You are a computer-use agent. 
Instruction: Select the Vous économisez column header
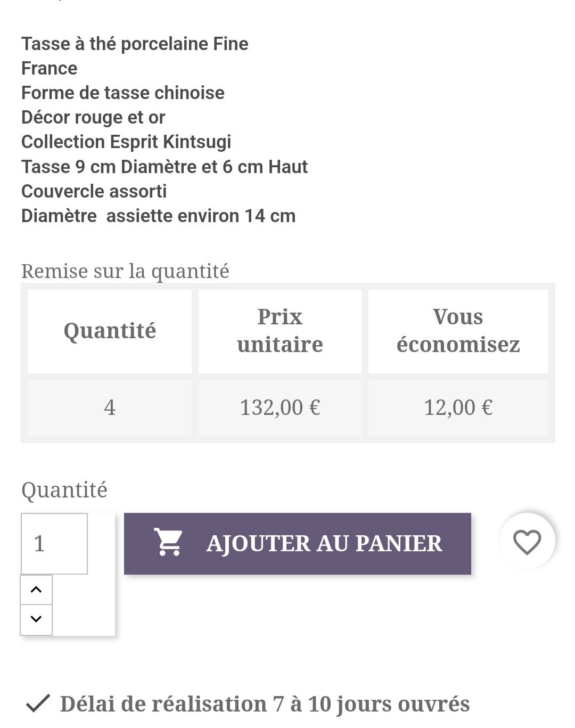point(458,331)
